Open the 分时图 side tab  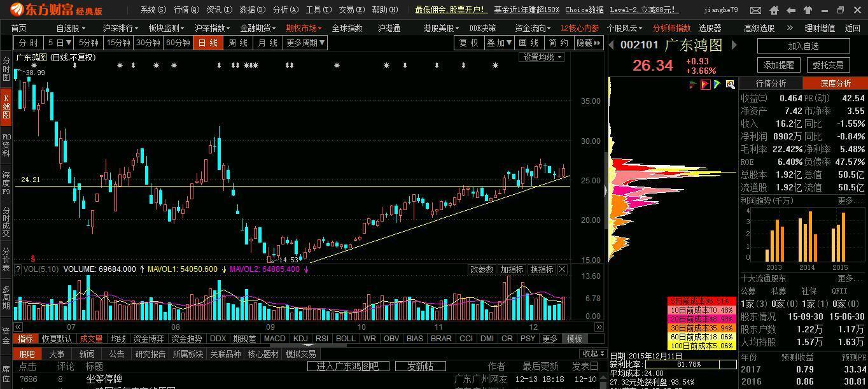pos(6,69)
